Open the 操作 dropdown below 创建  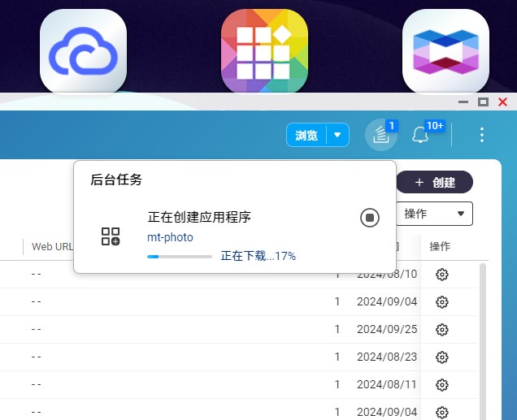(x=434, y=214)
